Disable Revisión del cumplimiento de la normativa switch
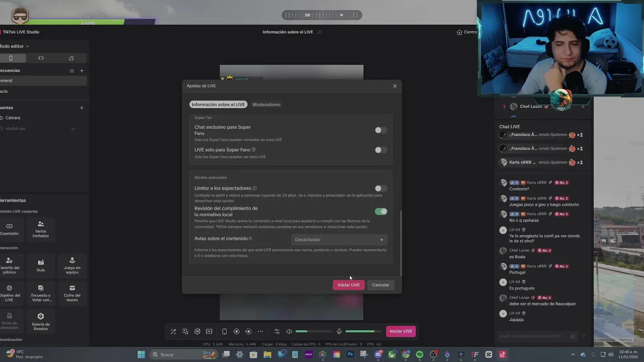Image resolution: width=644 pixels, height=362 pixels. [381, 212]
